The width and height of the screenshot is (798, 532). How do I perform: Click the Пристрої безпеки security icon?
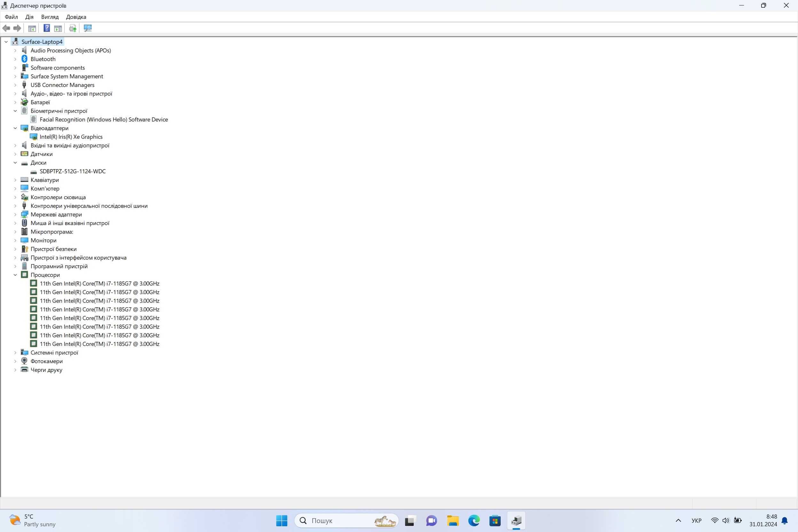(x=24, y=249)
